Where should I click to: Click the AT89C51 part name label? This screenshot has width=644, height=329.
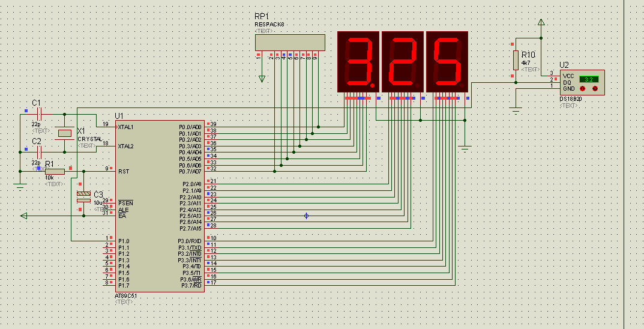tap(124, 296)
